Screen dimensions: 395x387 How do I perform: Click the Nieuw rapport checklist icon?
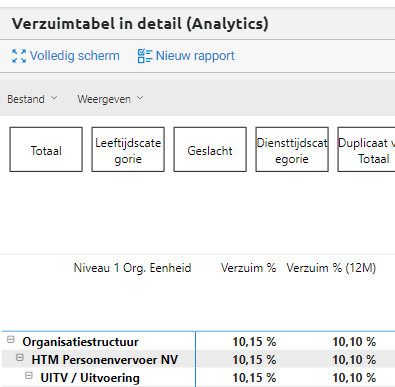tap(145, 56)
